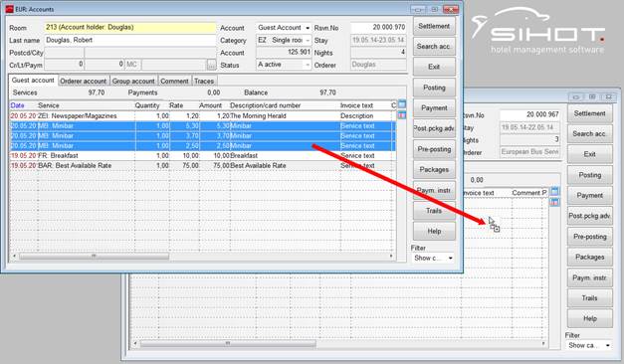Click the Pre-posting button in the front window

point(434,149)
